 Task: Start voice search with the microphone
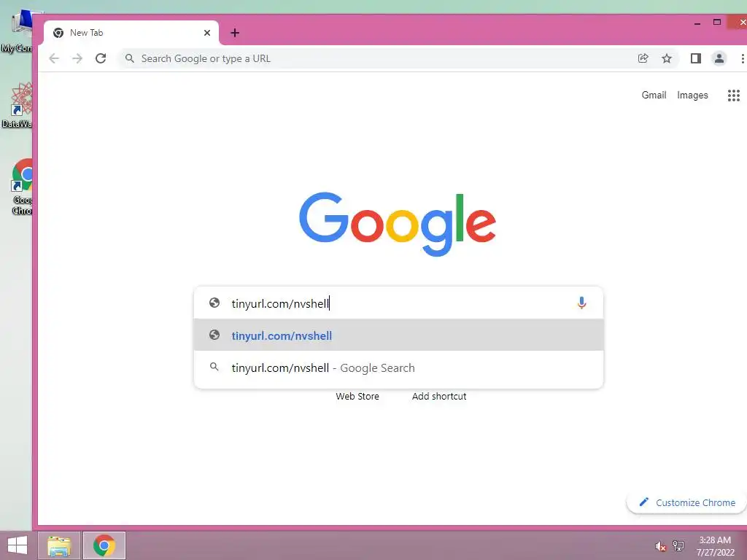click(x=581, y=303)
